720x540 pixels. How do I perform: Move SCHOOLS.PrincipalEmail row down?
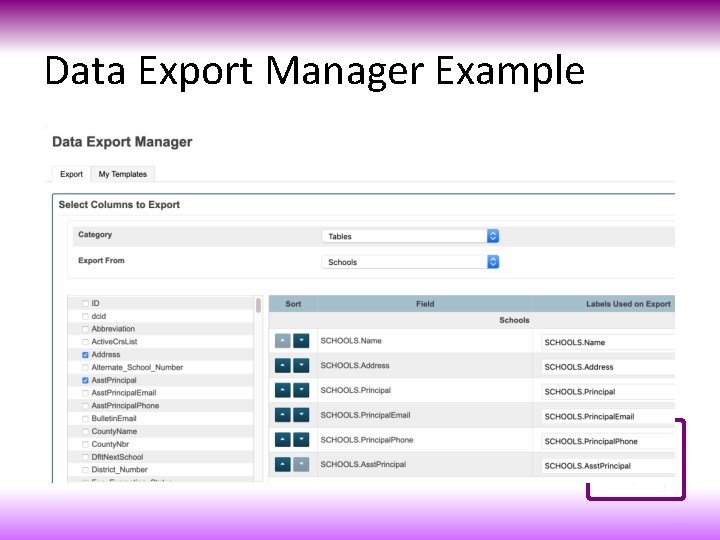click(x=301, y=415)
